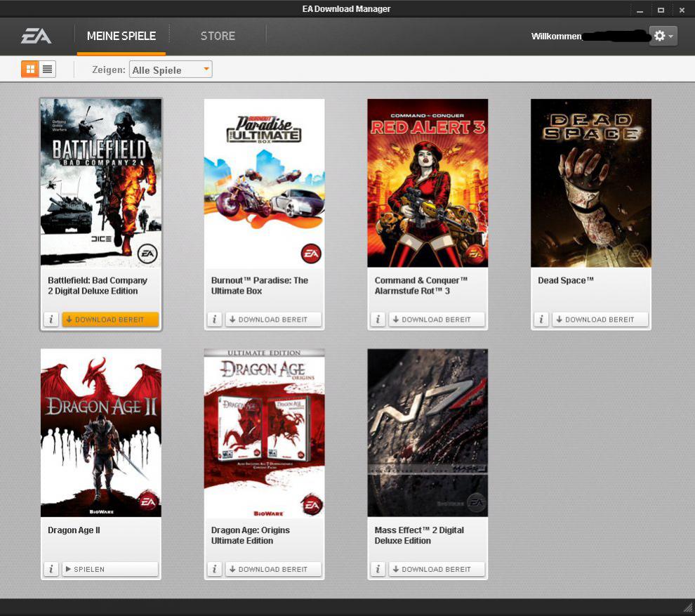Click 'Command & Conquer™ Alarmstufe Rot™ 3' title

coord(421,286)
